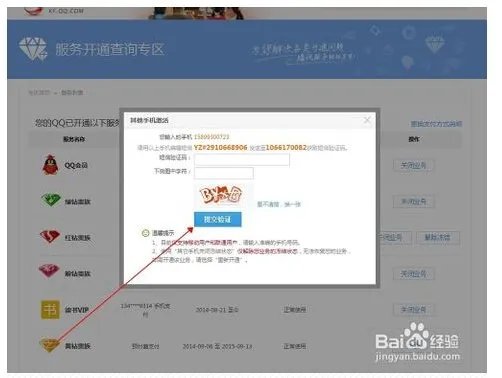
Task: Click the QQ会员 service name text
Action: (76, 165)
